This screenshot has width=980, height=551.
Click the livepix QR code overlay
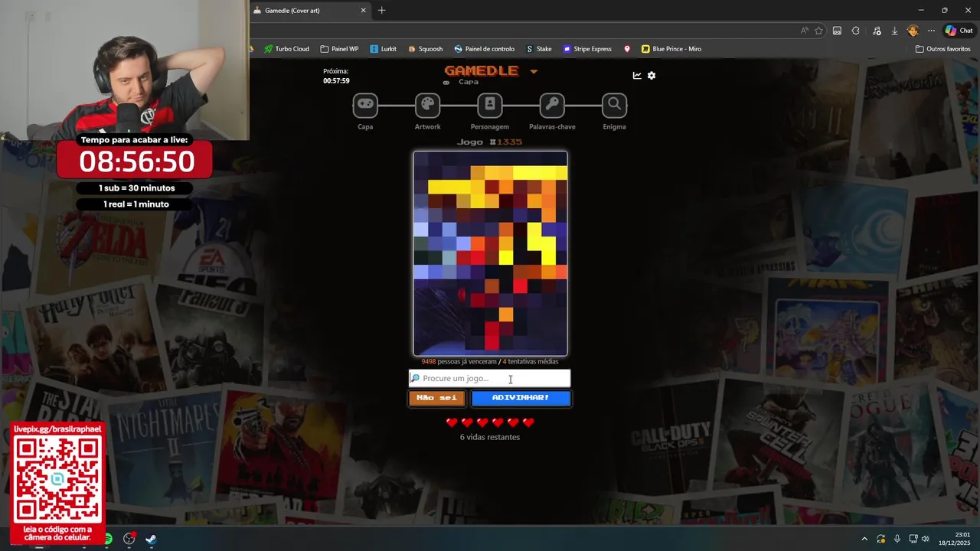click(57, 480)
